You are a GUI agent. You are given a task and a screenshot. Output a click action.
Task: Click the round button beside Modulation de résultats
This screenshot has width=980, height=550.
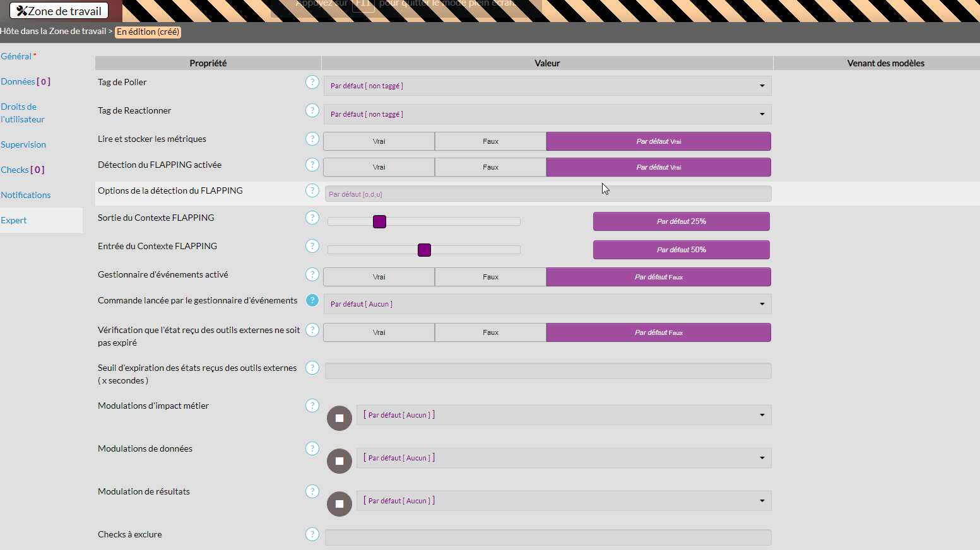[x=339, y=504]
